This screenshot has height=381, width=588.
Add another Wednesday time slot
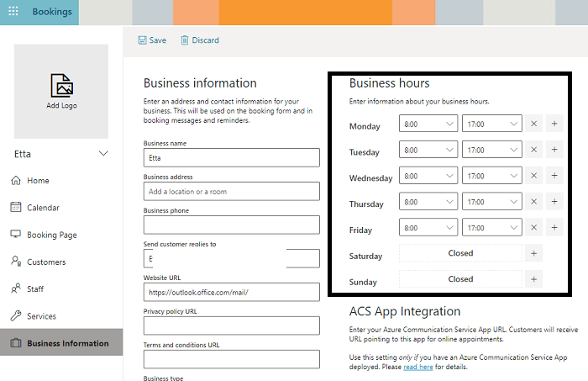[x=554, y=175]
